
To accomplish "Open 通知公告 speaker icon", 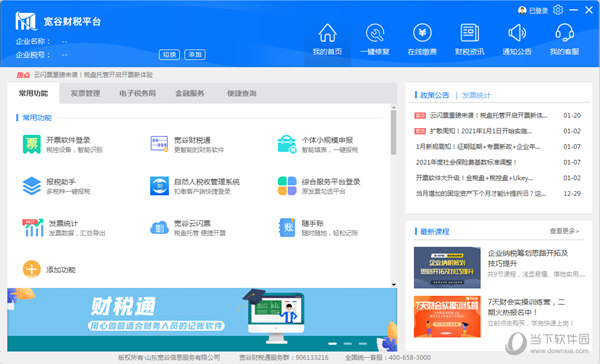I will pyautogui.click(x=517, y=33).
